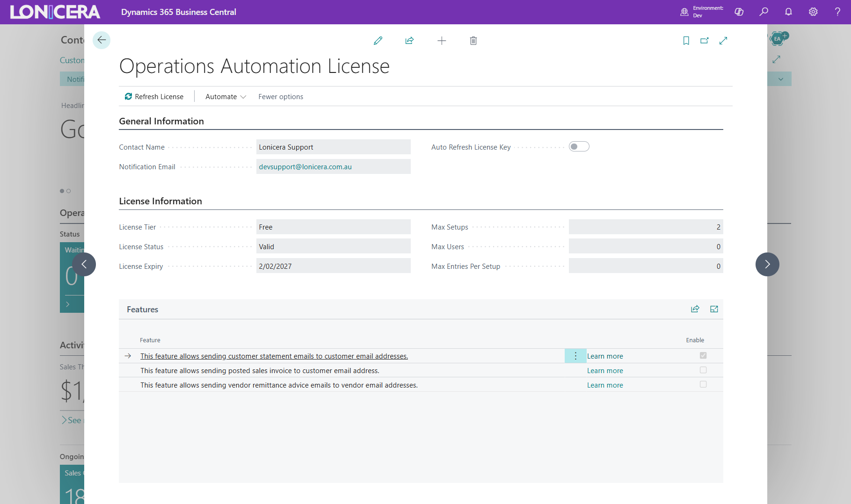Image resolution: width=851 pixels, height=504 pixels.
Task: Click Fewer options
Action: pyautogui.click(x=281, y=97)
